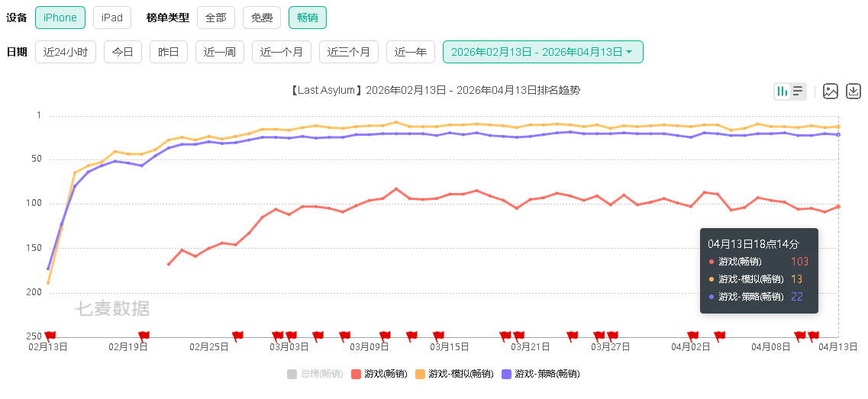Click the red flag near 04月02日
Image resolution: width=868 pixels, height=399 pixels.
click(x=693, y=336)
